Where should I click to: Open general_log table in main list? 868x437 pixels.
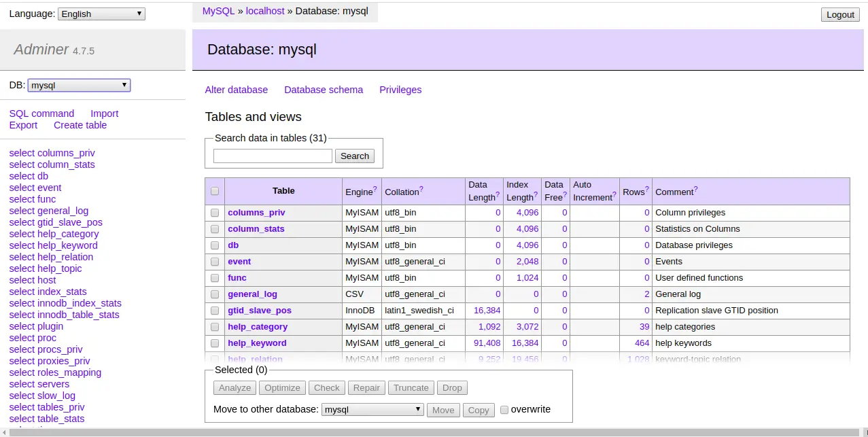[x=252, y=294]
